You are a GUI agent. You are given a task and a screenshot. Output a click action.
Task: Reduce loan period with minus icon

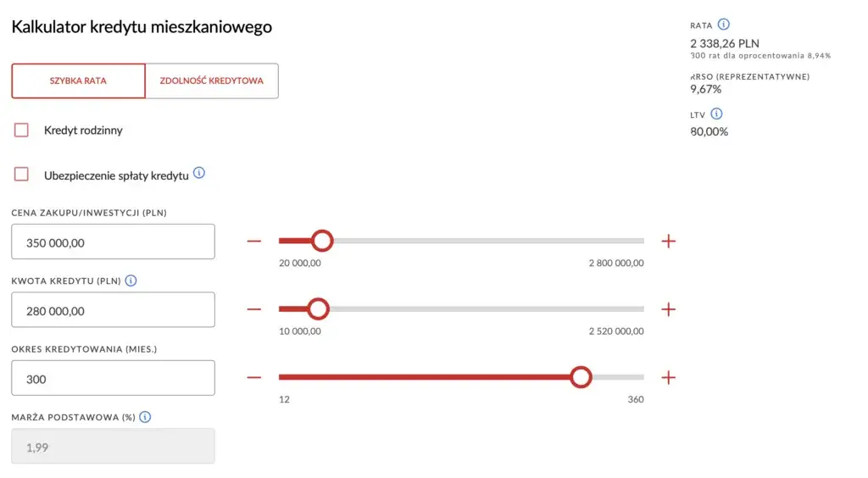tap(254, 377)
